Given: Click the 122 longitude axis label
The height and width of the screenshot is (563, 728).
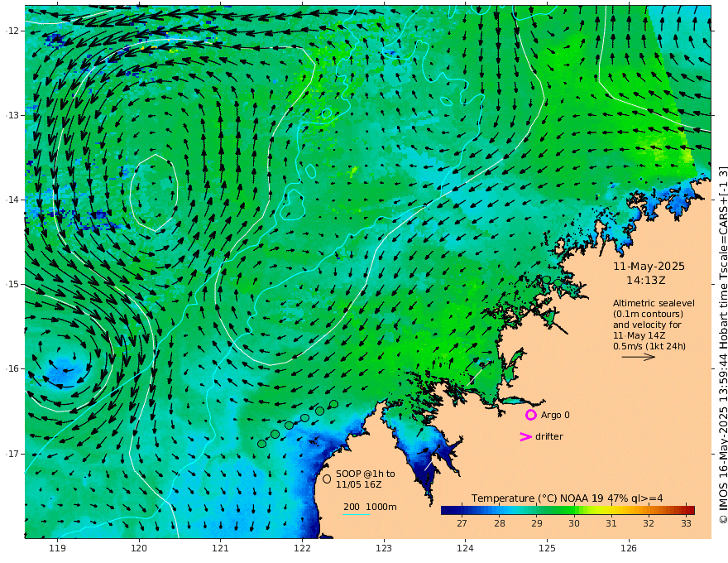Looking at the screenshot, I should click(302, 548).
